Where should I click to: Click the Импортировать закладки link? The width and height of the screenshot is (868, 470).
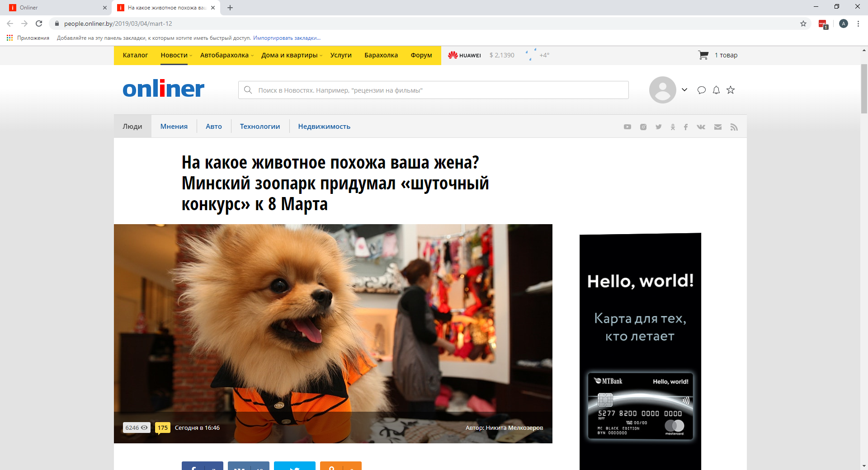point(287,38)
